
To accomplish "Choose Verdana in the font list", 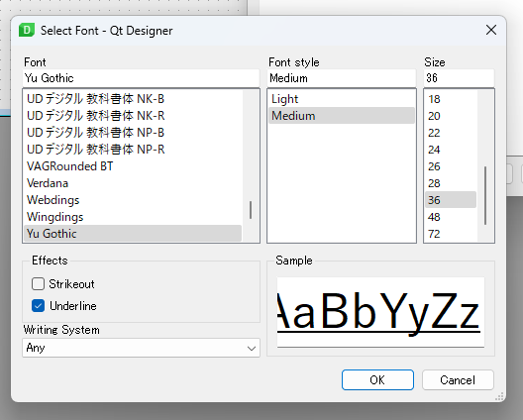I will [x=133, y=183].
